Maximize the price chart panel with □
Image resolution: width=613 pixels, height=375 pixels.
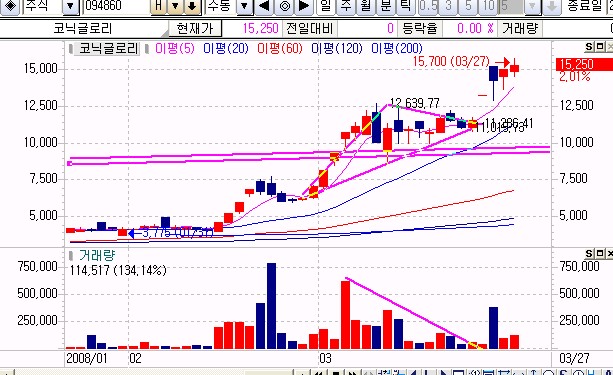tap(600, 47)
